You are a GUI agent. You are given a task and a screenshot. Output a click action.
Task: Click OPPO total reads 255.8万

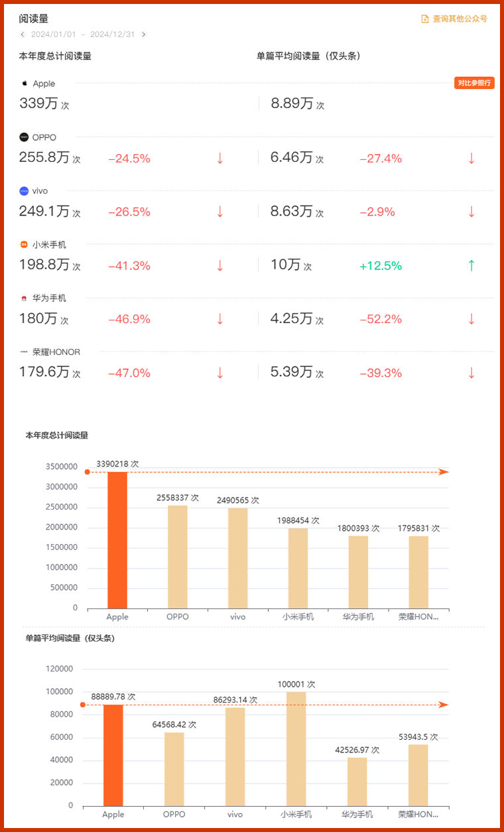(44, 158)
